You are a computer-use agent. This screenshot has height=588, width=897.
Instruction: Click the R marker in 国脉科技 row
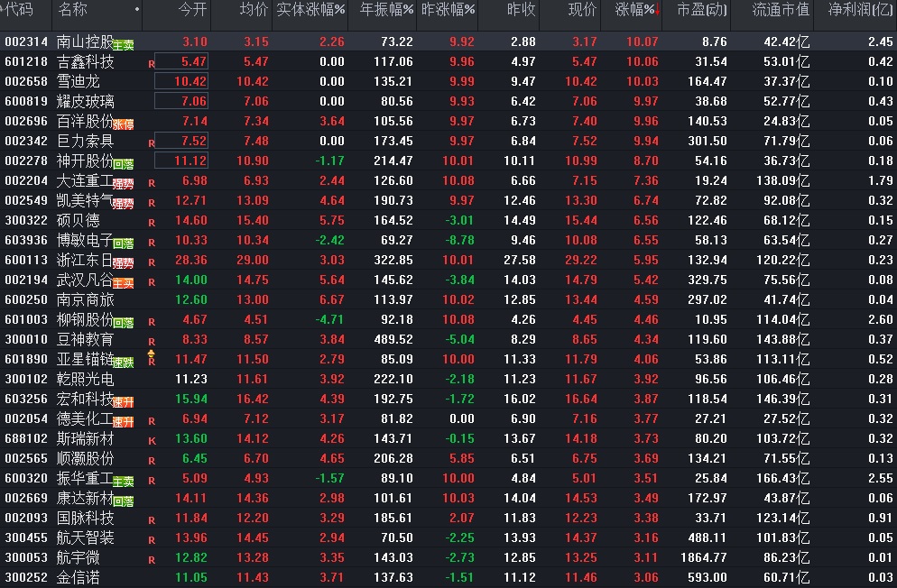tap(152, 520)
